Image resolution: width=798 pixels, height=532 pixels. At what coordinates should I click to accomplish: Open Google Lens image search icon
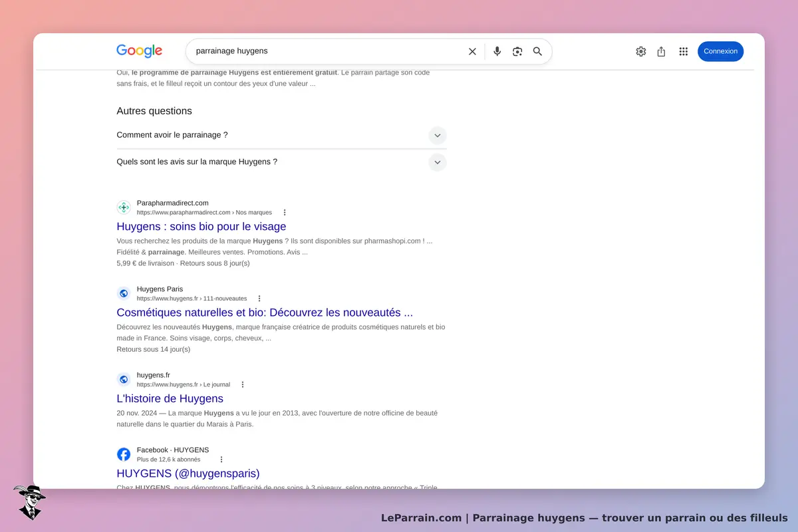tap(517, 51)
